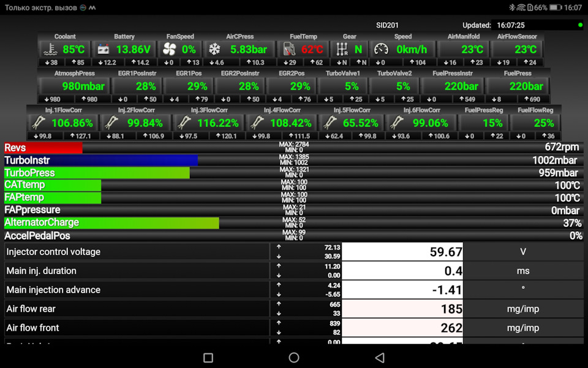Image resolution: width=588 pixels, height=368 pixels.
Task: Tap the 185 mg/imp value cell
Action: [x=402, y=309]
